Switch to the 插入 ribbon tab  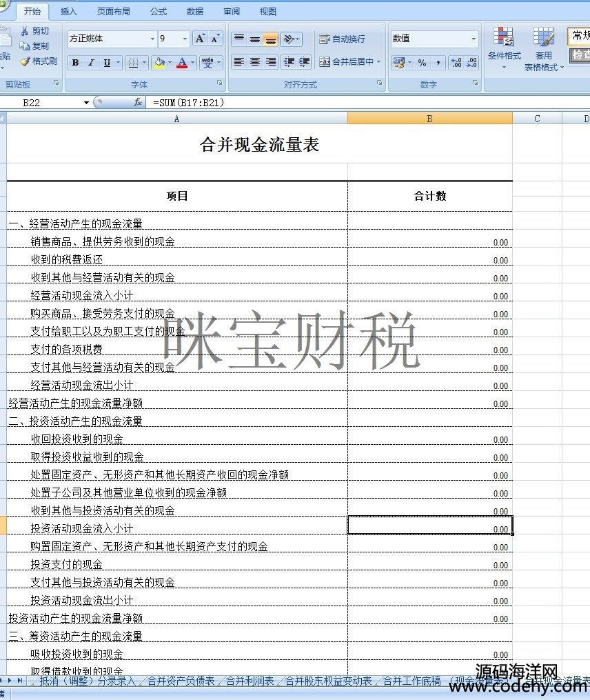[69, 12]
